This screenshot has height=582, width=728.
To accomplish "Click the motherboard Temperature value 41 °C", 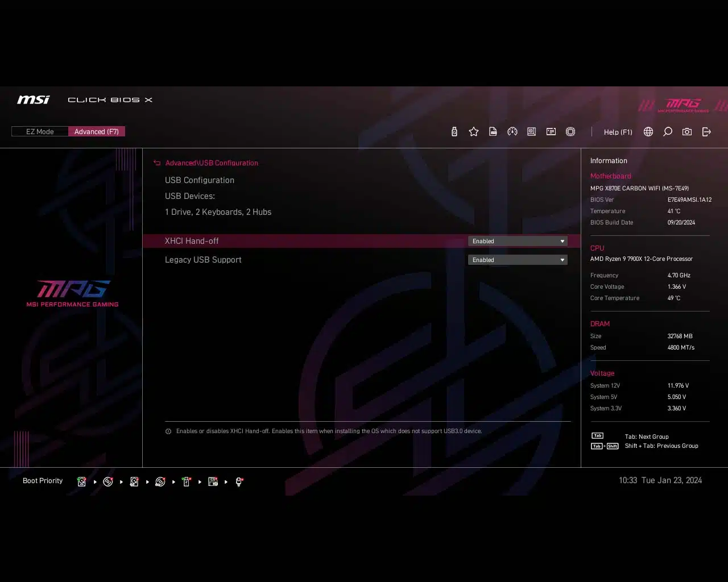I will pos(674,211).
